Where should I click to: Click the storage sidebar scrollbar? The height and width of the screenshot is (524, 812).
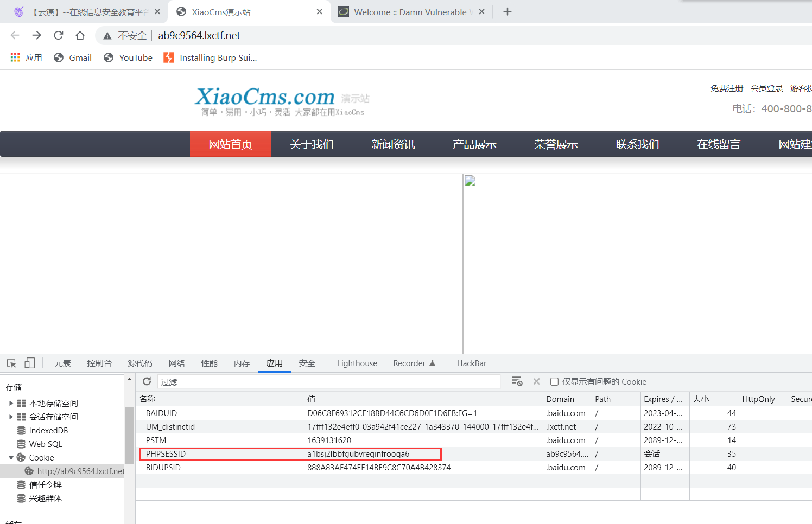tap(129, 436)
